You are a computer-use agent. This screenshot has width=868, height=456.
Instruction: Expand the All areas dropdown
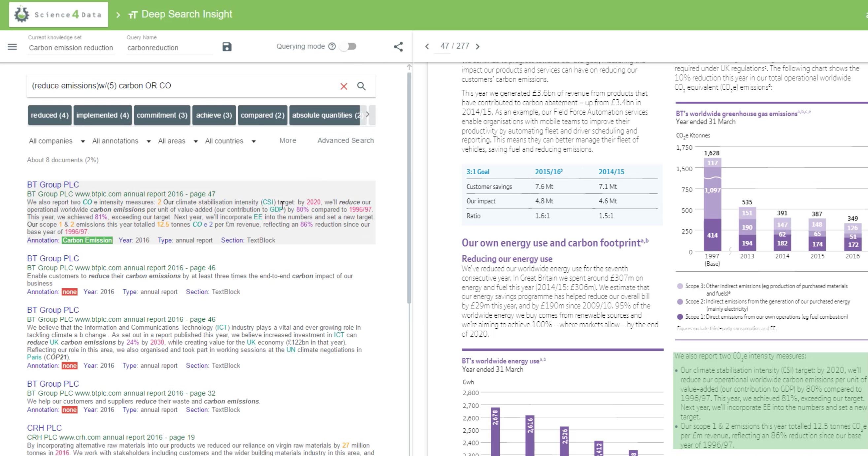(178, 141)
